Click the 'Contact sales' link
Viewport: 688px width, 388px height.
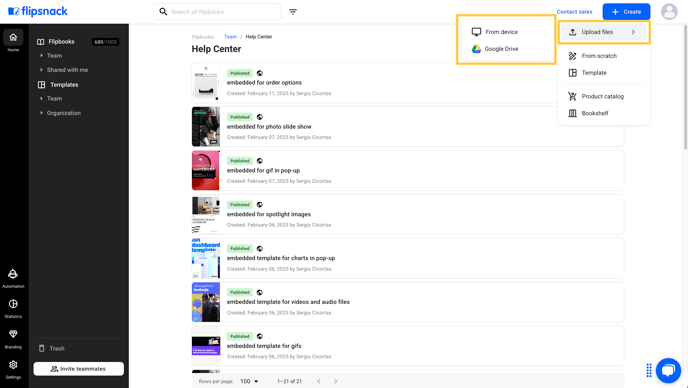[574, 12]
